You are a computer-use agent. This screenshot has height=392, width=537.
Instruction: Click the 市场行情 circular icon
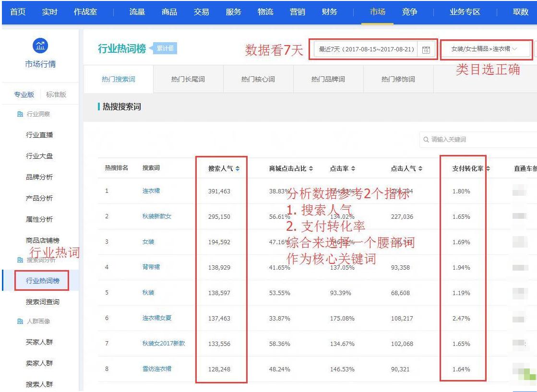point(40,46)
